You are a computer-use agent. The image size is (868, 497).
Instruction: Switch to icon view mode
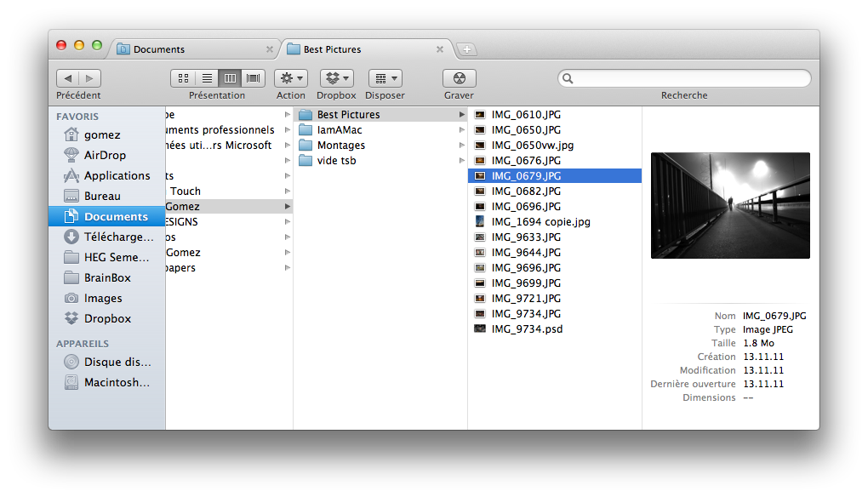[183, 78]
